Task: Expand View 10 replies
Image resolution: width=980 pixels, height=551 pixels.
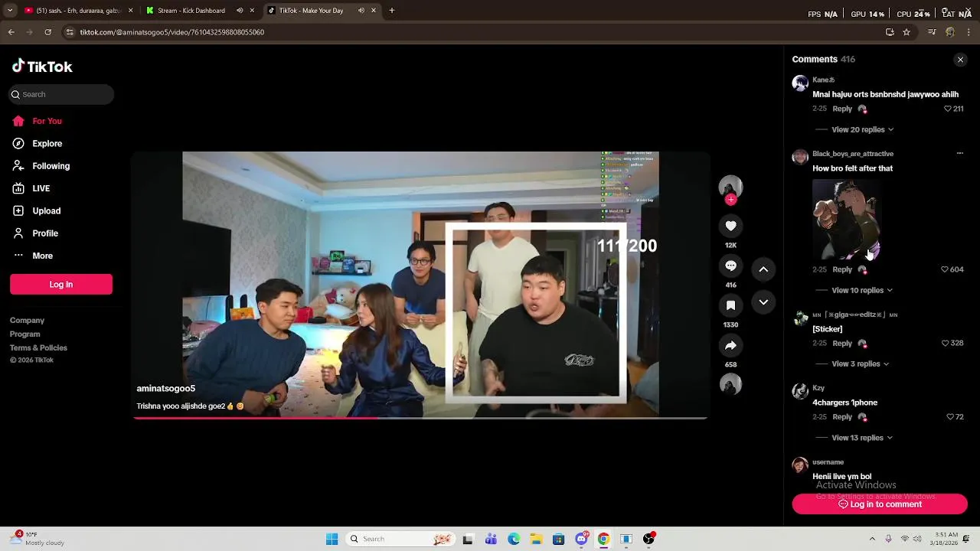Action: (x=862, y=290)
